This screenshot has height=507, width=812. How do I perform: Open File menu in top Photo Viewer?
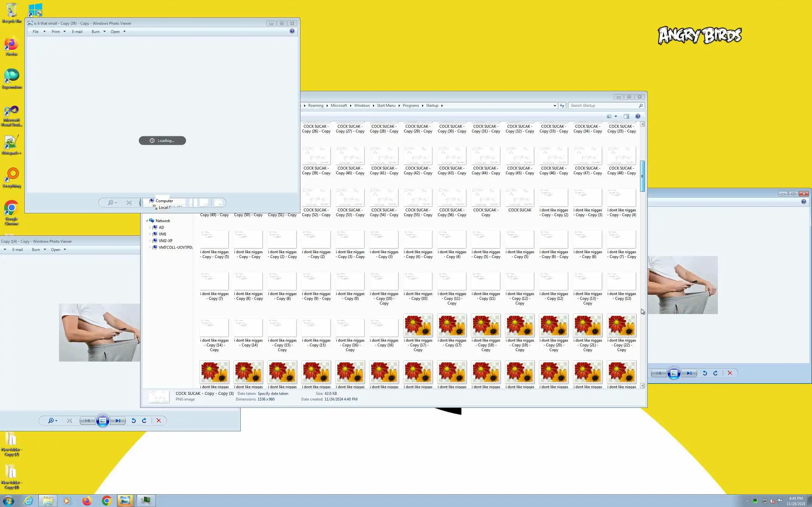pyautogui.click(x=36, y=31)
